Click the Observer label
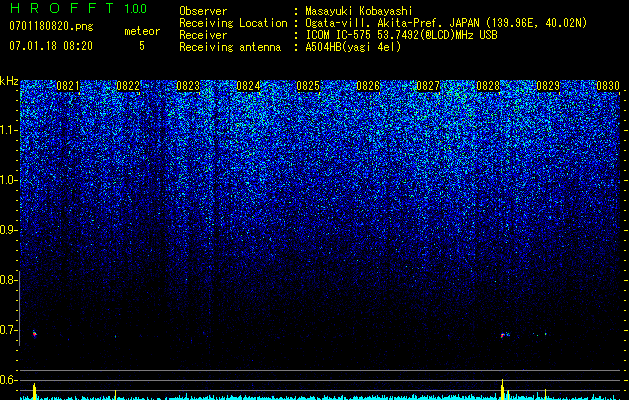Image resolution: width=629 pixels, height=400 pixels. point(203,11)
